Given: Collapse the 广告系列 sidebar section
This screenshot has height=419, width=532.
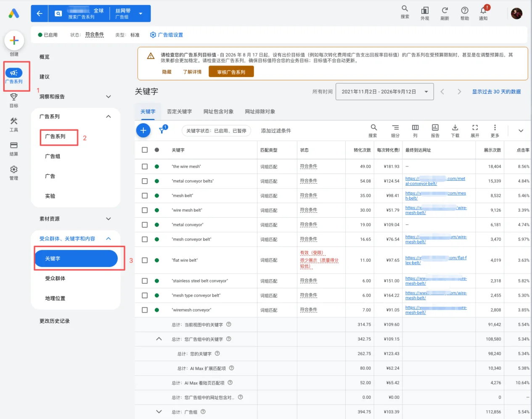Looking at the screenshot, I should pos(109,116).
